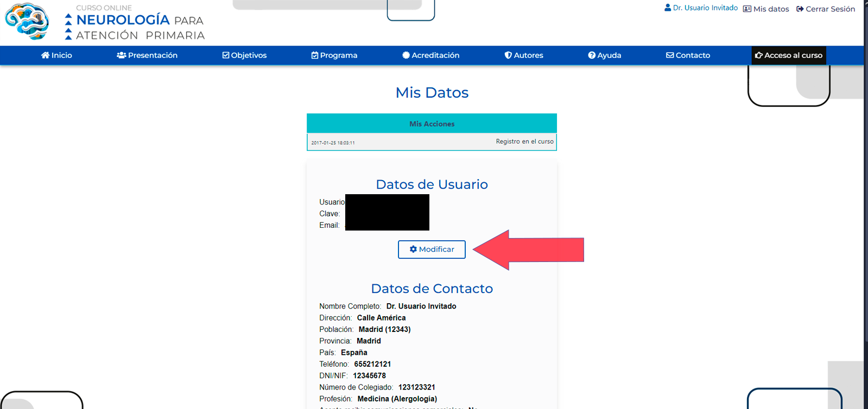Screen dimensions: 868x409
Task: Click the home icon beside Inicio
Action: point(45,55)
